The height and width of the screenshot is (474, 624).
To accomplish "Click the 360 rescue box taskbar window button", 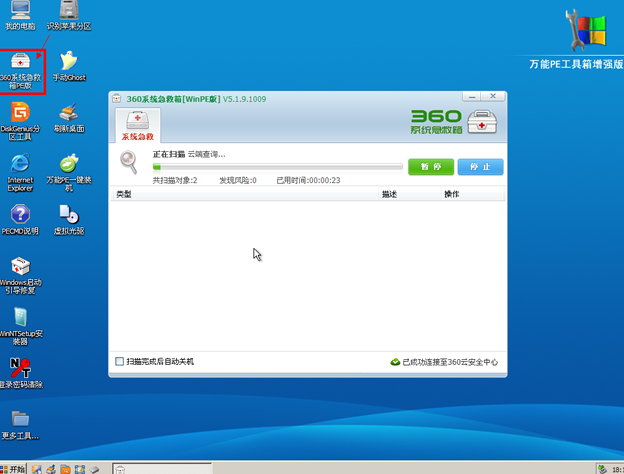I will pyautogui.click(x=162, y=469).
